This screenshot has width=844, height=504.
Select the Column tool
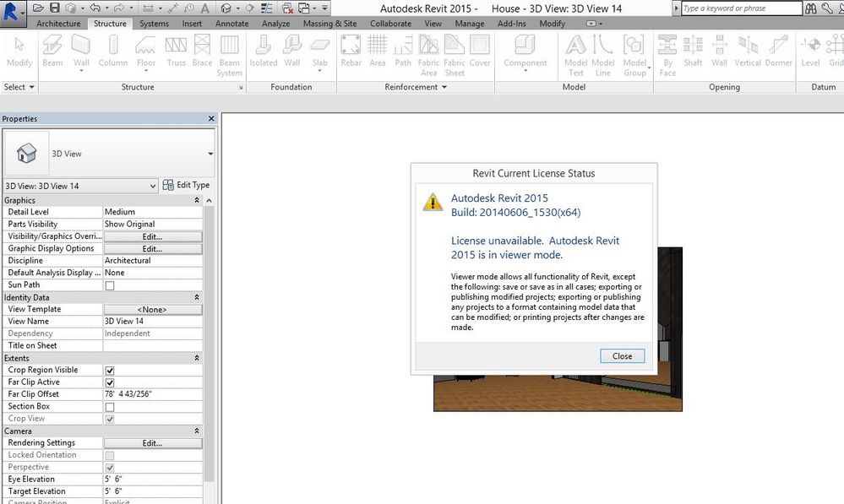[113, 51]
